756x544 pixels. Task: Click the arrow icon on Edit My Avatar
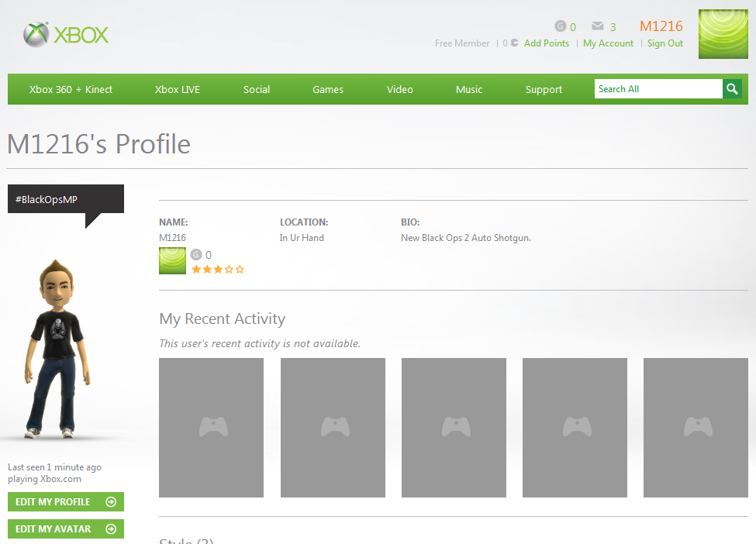(x=111, y=529)
